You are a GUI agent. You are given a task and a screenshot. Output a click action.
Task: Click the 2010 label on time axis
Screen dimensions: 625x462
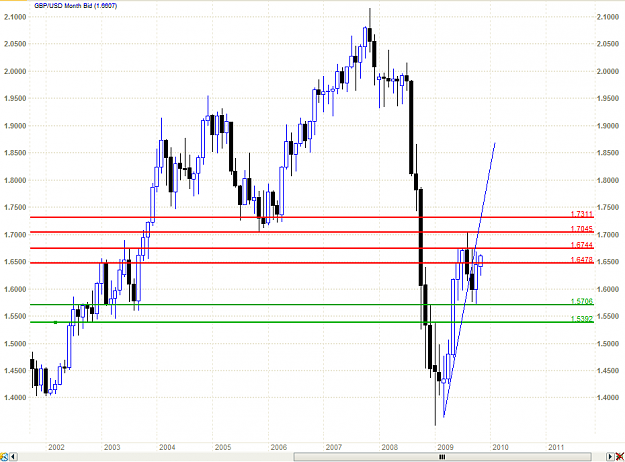tap(500, 447)
